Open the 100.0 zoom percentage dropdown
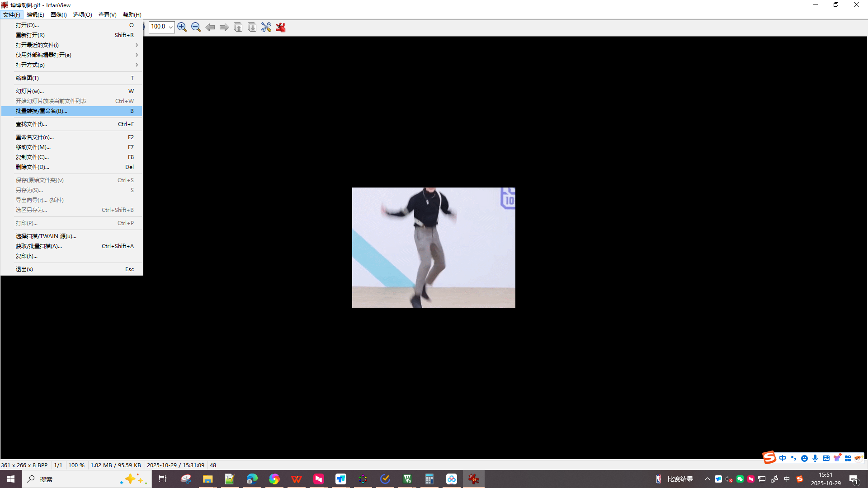Viewport: 868px width, 488px height. click(170, 27)
